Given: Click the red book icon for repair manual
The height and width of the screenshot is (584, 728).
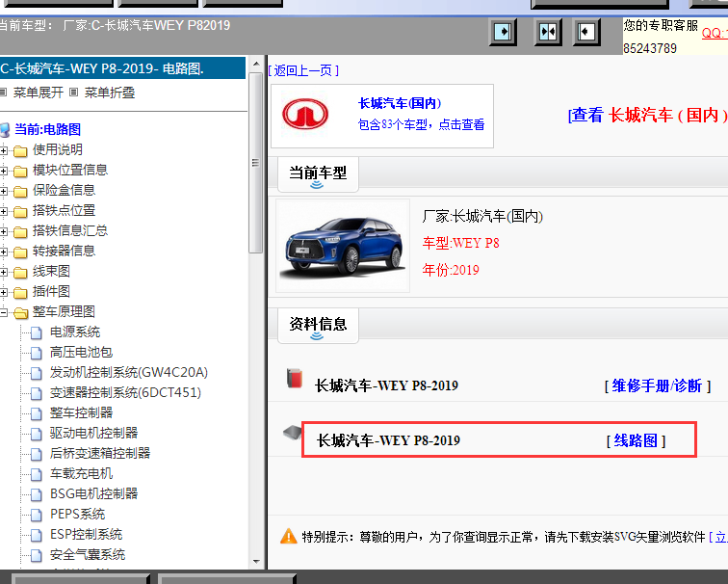Looking at the screenshot, I should [295, 378].
